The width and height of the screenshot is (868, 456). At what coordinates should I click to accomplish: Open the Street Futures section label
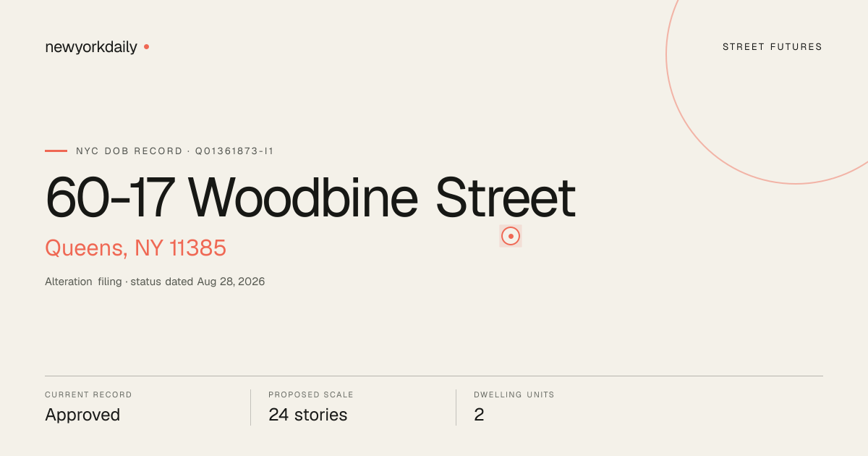click(773, 47)
